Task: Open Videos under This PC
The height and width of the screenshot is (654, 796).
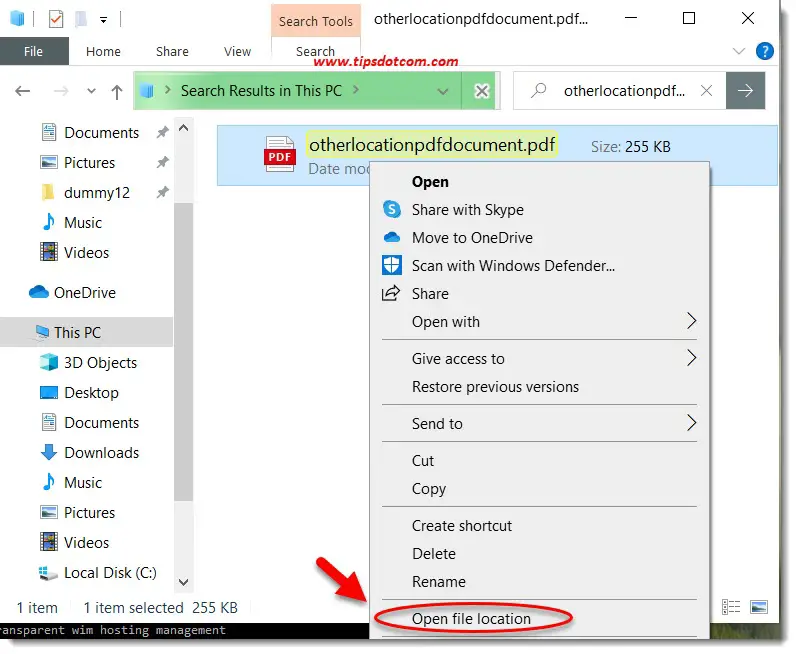Action: [x=86, y=542]
